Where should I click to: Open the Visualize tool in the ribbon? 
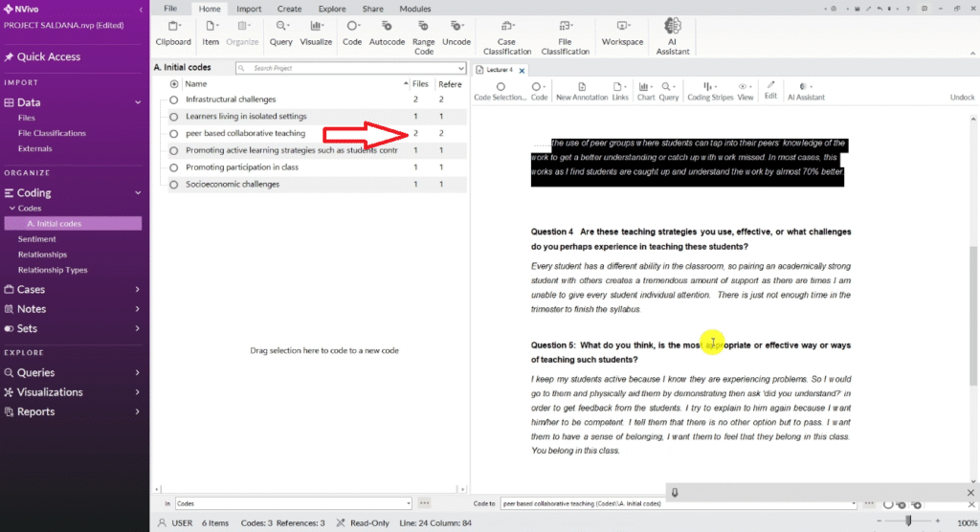(x=316, y=32)
